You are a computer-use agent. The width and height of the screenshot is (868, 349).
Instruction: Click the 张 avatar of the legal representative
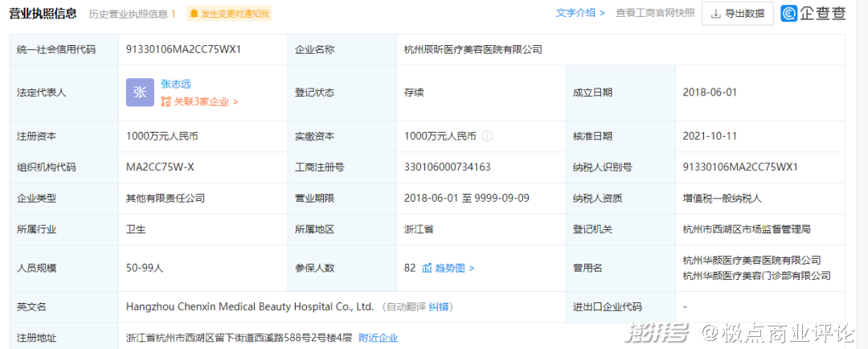click(x=140, y=92)
